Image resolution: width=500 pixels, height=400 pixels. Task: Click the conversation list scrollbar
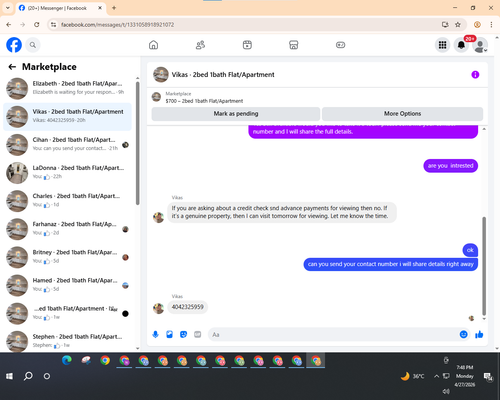tap(137, 143)
